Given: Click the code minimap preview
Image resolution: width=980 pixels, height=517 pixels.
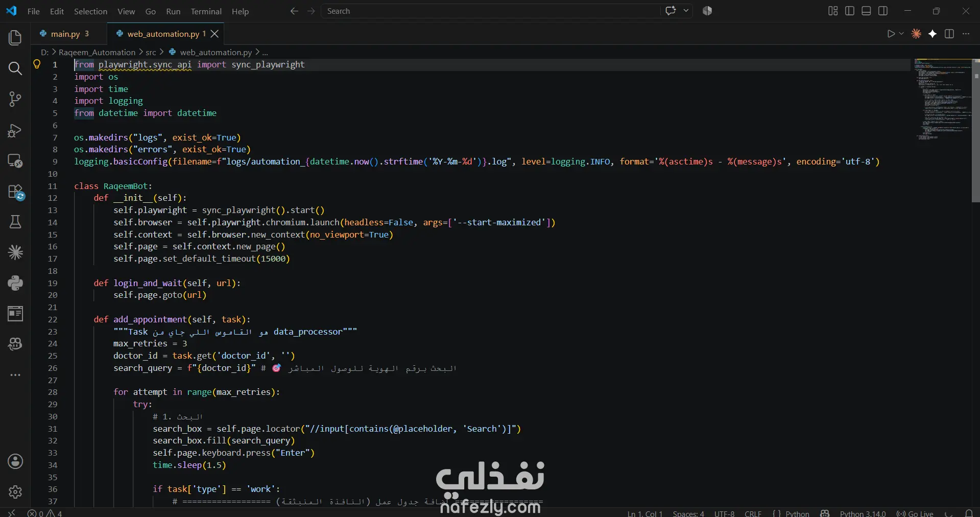Looking at the screenshot, I should click(942, 100).
